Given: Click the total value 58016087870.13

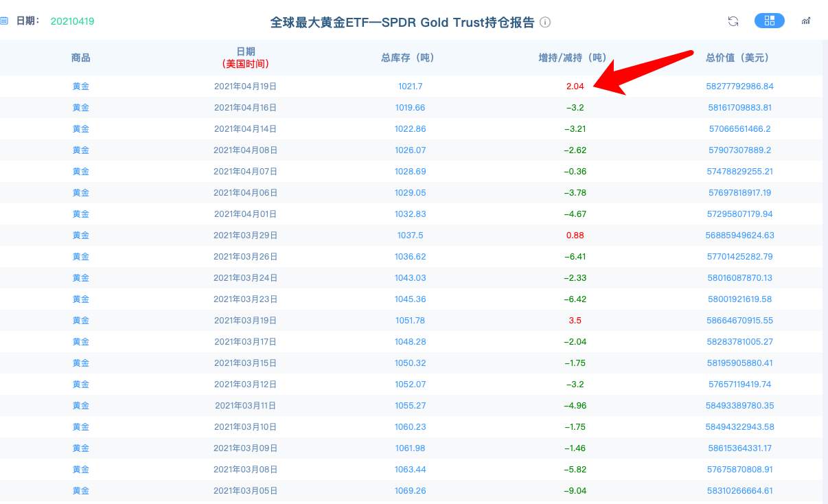Looking at the screenshot, I should click(x=739, y=278).
